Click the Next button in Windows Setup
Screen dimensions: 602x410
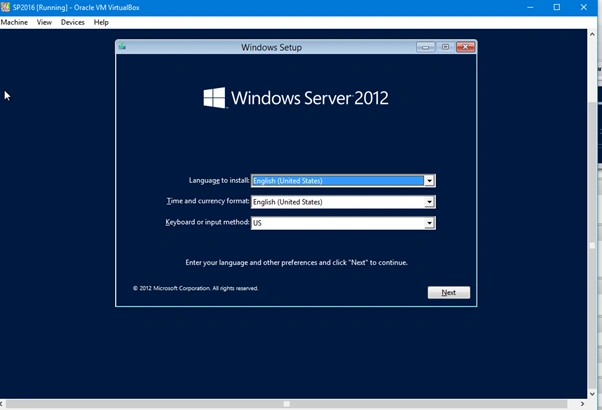coord(448,293)
